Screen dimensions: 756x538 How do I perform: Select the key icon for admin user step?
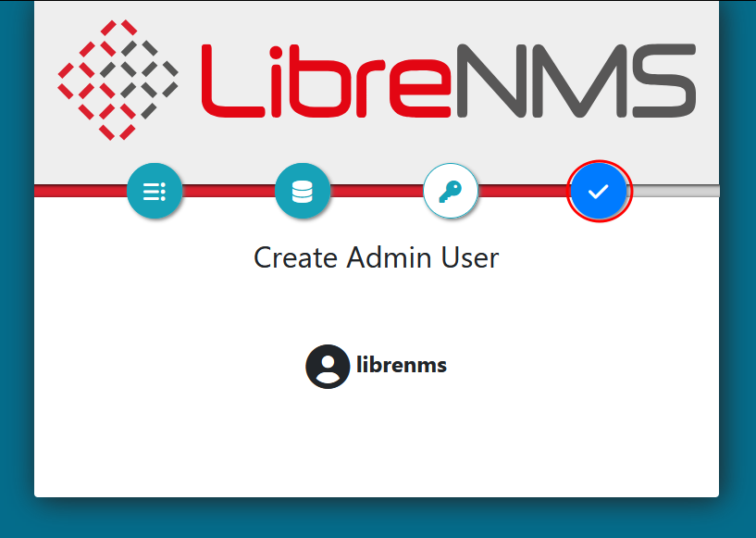click(451, 191)
